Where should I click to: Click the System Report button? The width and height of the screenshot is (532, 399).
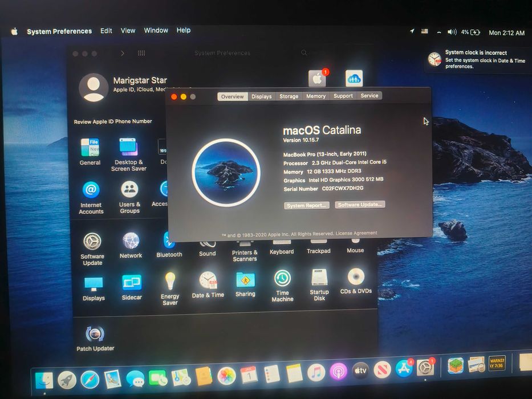tap(306, 205)
